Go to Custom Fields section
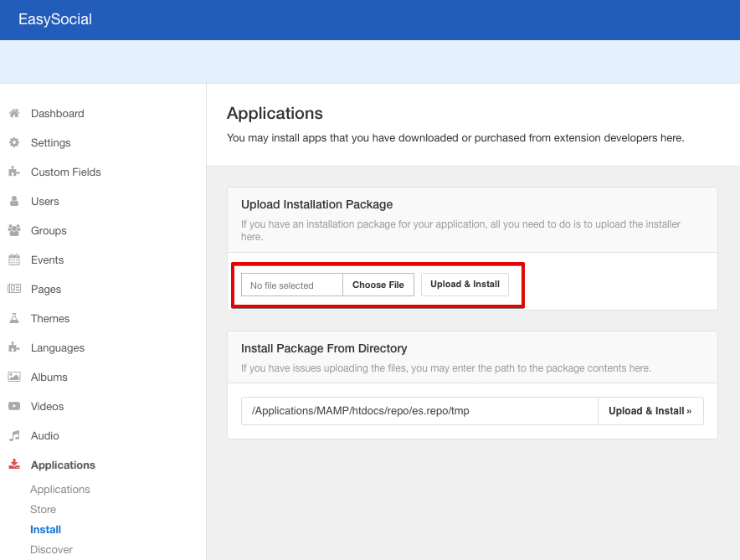 point(65,172)
